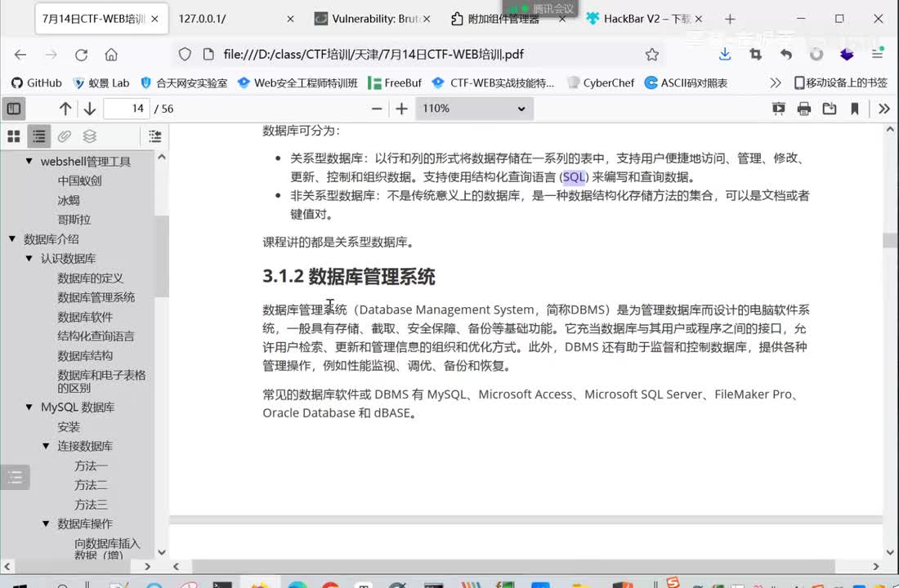The image size is (899, 588).
Task: Open 移动设备上的书签 folder
Action: pyautogui.click(x=841, y=82)
